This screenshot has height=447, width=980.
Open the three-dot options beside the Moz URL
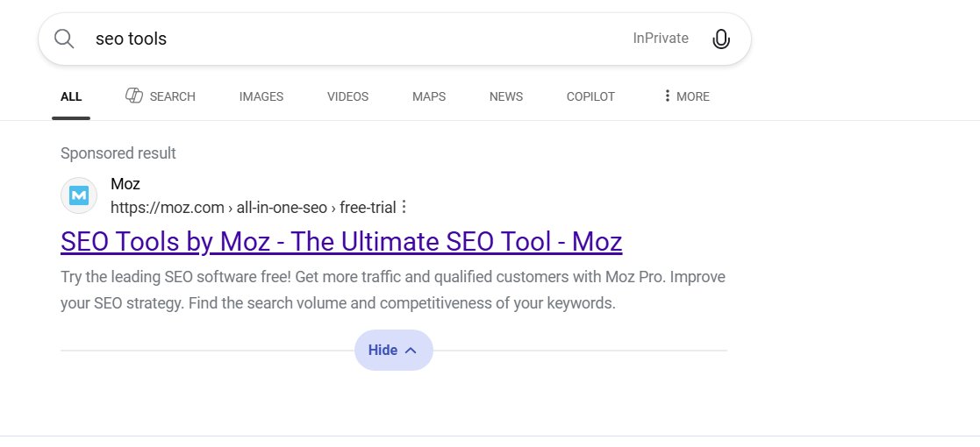pyautogui.click(x=404, y=208)
